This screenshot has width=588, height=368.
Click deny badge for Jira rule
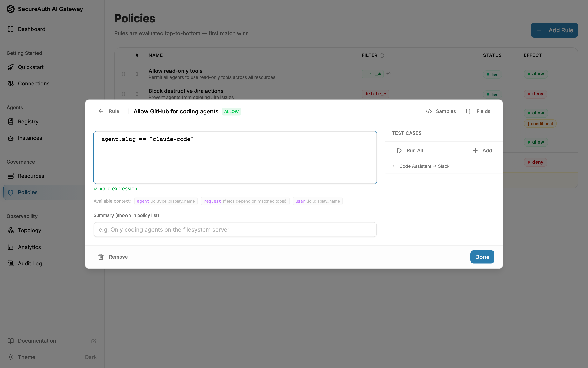(x=535, y=94)
